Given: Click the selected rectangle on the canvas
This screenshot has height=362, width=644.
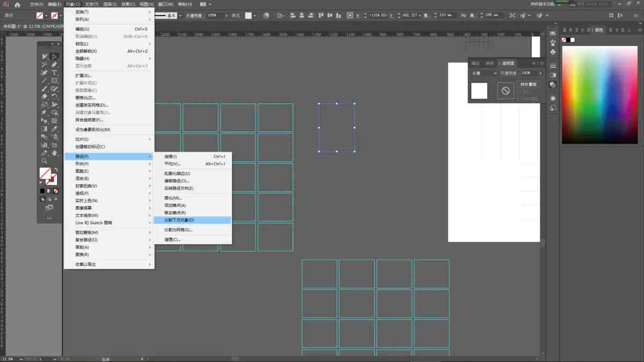Looking at the screenshot, I should coord(337,128).
